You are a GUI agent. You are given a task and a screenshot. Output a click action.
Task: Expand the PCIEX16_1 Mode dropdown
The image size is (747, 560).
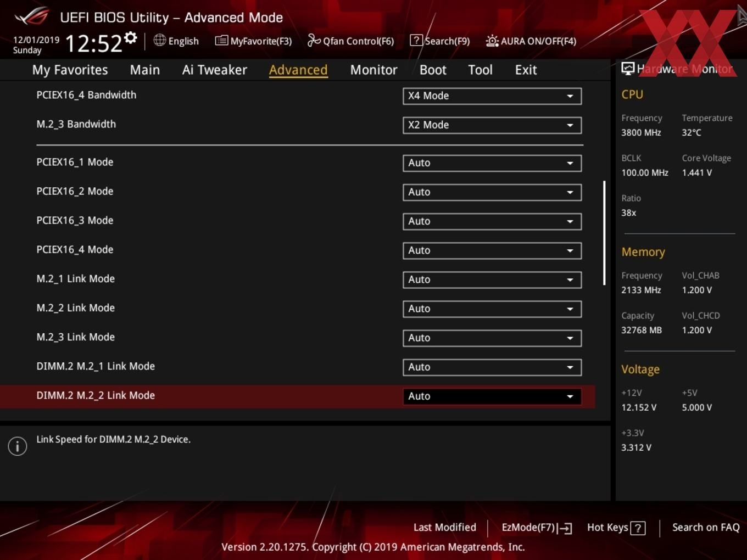point(492,163)
